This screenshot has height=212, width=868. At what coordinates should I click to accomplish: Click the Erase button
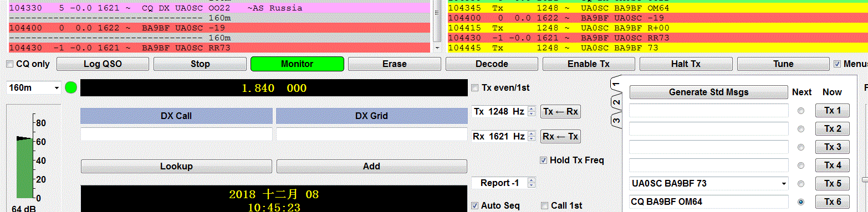tap(395, 64)
